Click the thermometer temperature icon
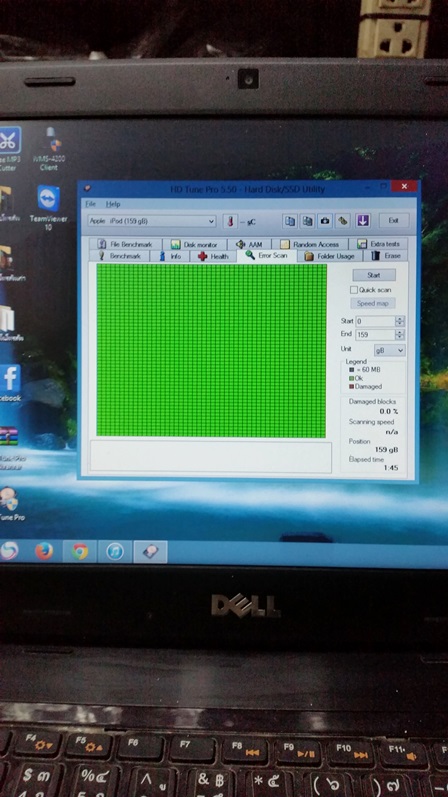Viewport: 448px width, 797px height. [230, 221]
